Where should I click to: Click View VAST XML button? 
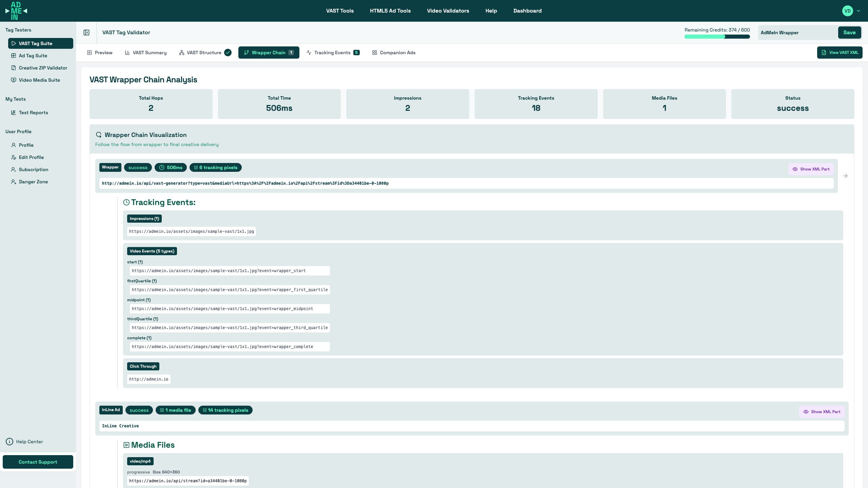[x=840, y=53]
